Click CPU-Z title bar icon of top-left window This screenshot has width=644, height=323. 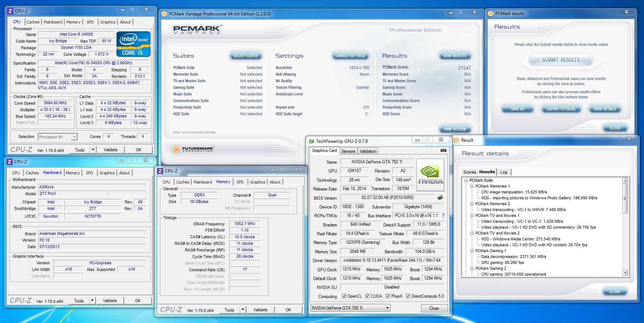(x=11, y=11)
